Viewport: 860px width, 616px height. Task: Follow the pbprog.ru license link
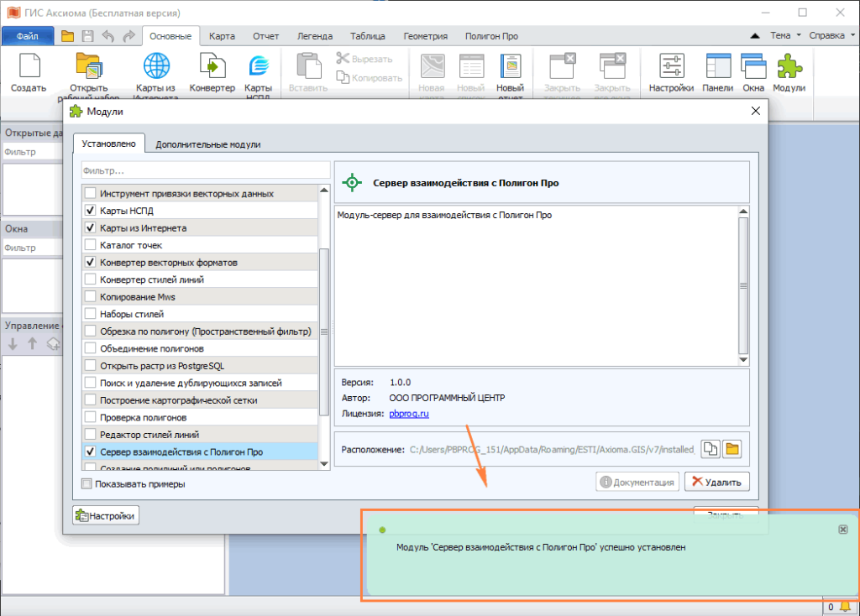(x=409, y=414)
